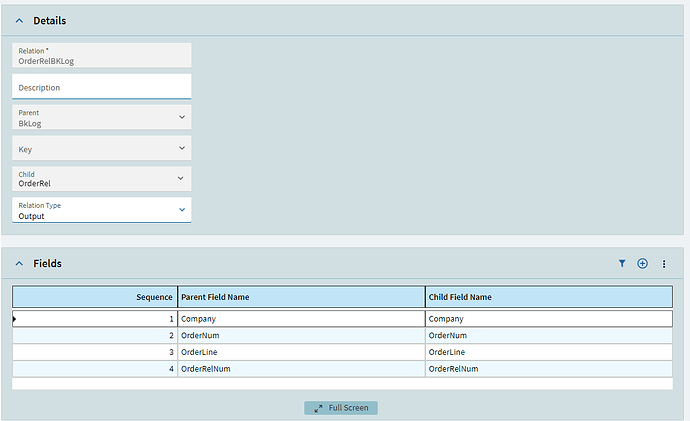690x421 pixels.
Task: Click sequence cell 1
Action: pyautogui.click(x=95, y=319)
